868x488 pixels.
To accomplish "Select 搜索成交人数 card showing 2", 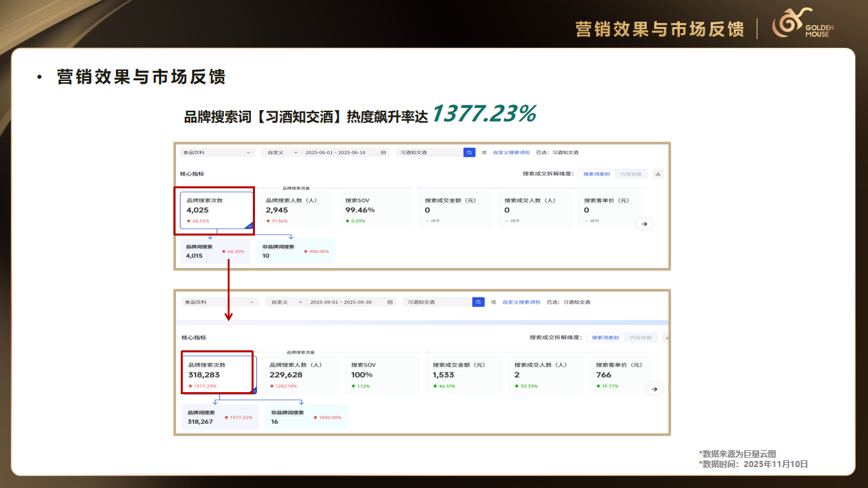I will [x=546, y=375].
